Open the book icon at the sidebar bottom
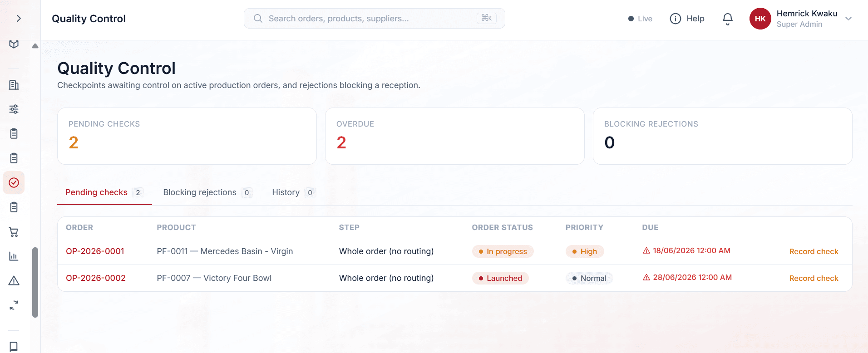This screenshot has height=353, width=868. point(14,346)
